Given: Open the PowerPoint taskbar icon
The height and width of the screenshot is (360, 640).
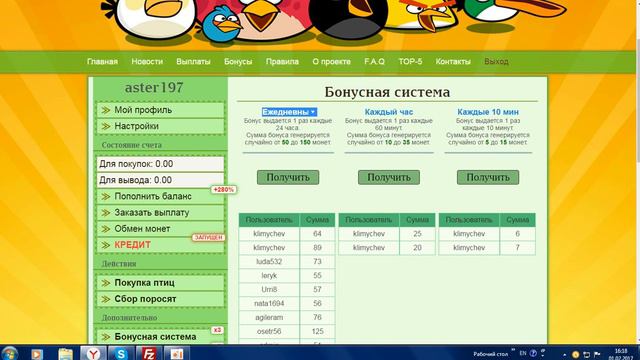Looking at the screenshot, I should pos(177,353).
